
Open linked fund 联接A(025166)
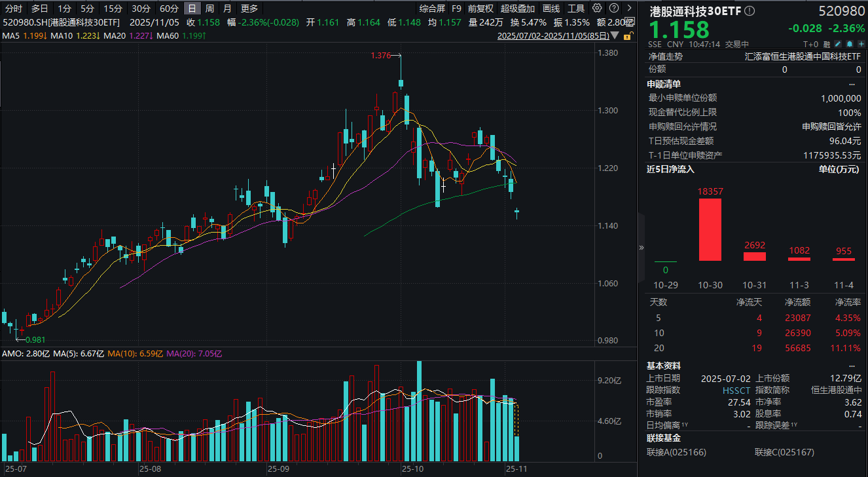(677, 452)
